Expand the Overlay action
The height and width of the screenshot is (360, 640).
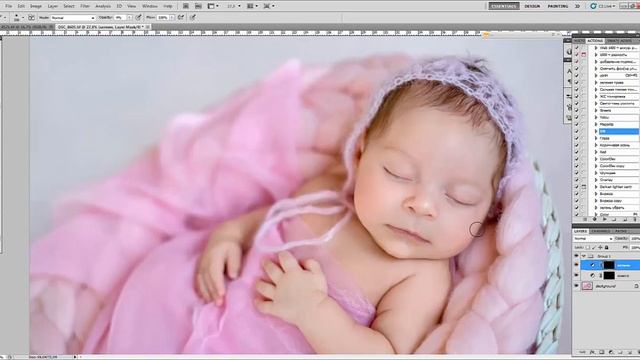coord(596,180)
